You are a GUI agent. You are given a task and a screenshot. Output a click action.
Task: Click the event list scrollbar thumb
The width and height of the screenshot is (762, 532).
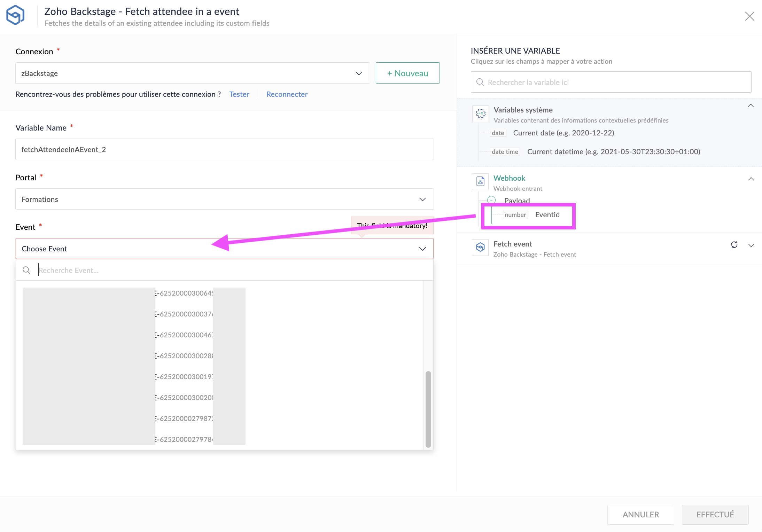[428, 409]
